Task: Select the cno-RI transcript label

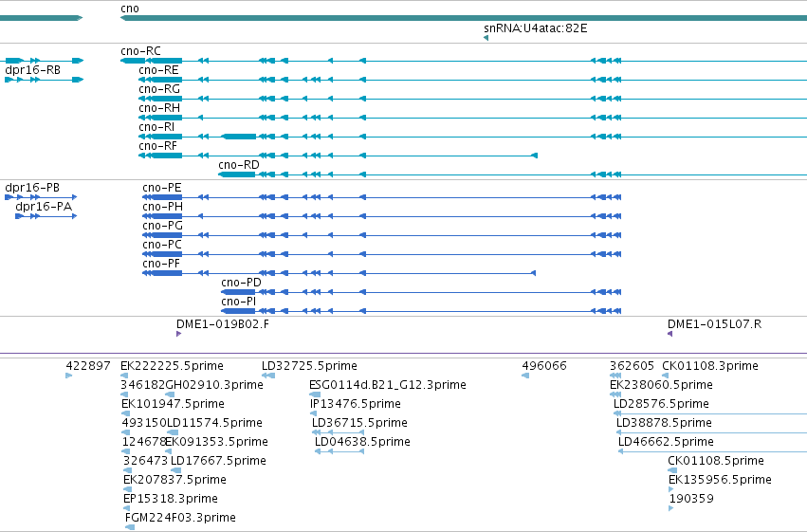Action: 156,127
